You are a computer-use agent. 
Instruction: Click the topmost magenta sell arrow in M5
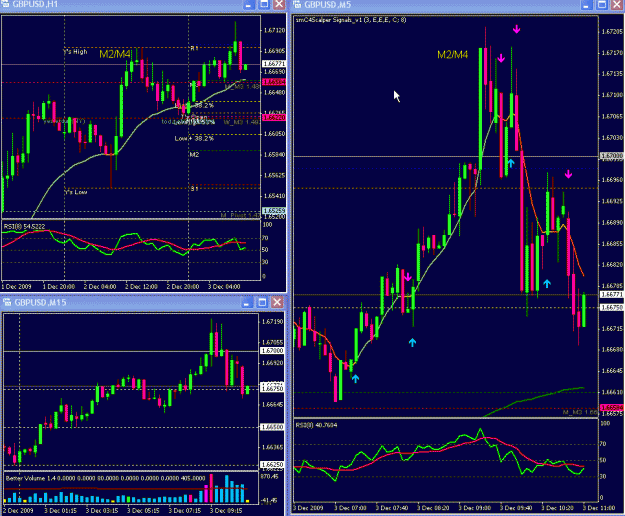tap(517, 29)
